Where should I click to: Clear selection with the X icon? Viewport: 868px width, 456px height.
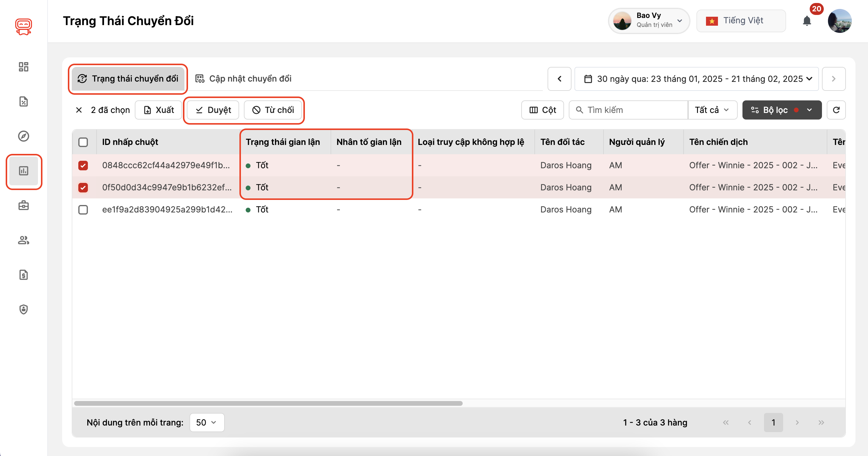tap(79, 110)
